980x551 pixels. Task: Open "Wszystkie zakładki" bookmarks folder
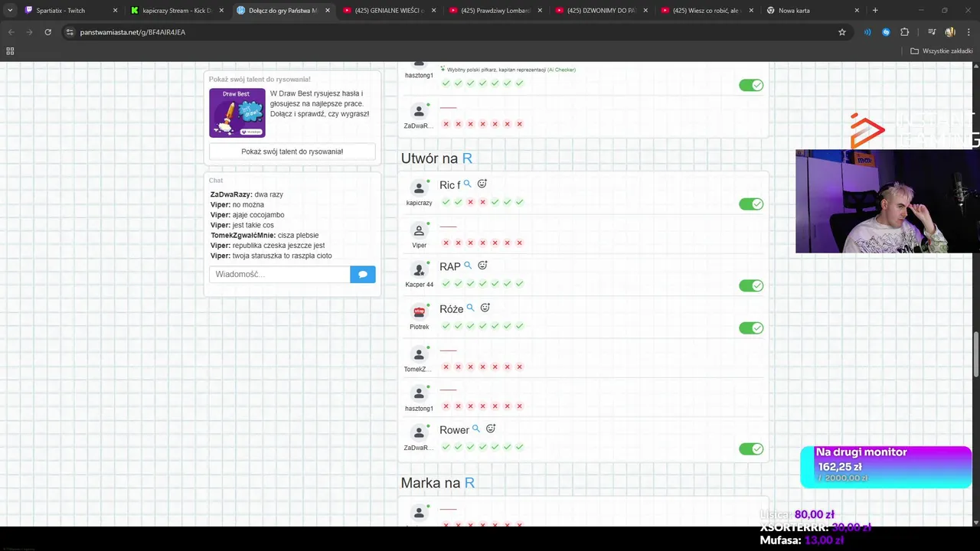click(942, 51)
